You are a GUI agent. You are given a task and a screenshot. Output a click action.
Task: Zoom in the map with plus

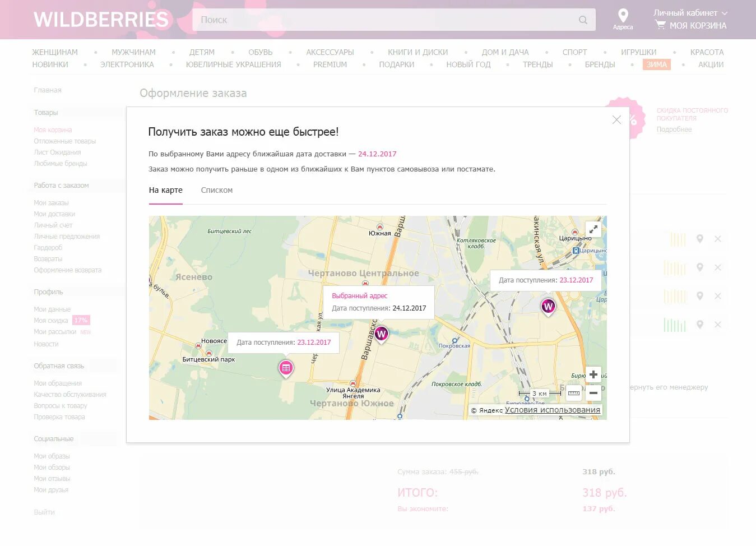pos(593,374)
